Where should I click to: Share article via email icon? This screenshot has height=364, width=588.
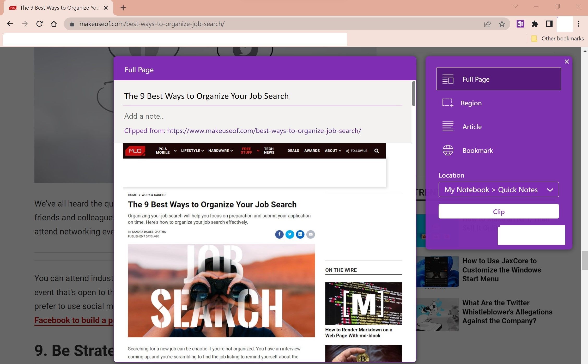pyautogui.click(x=311, y=234)
